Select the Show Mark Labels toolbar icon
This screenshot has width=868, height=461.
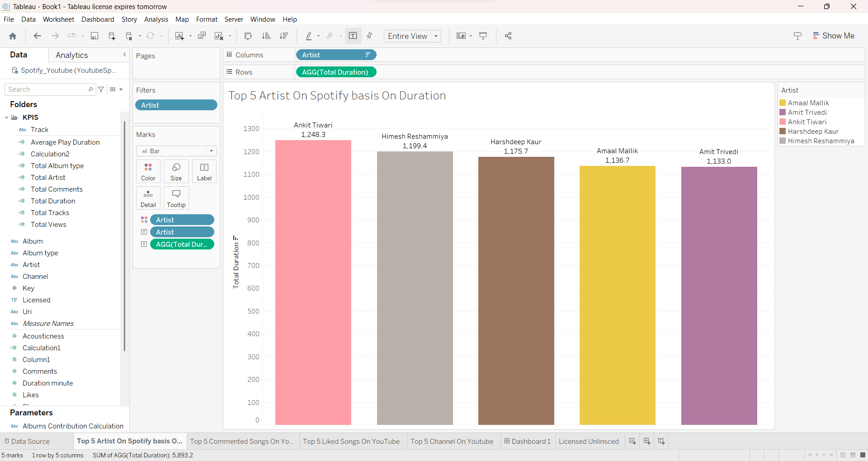pyautogui.click(x=353, y=36)
